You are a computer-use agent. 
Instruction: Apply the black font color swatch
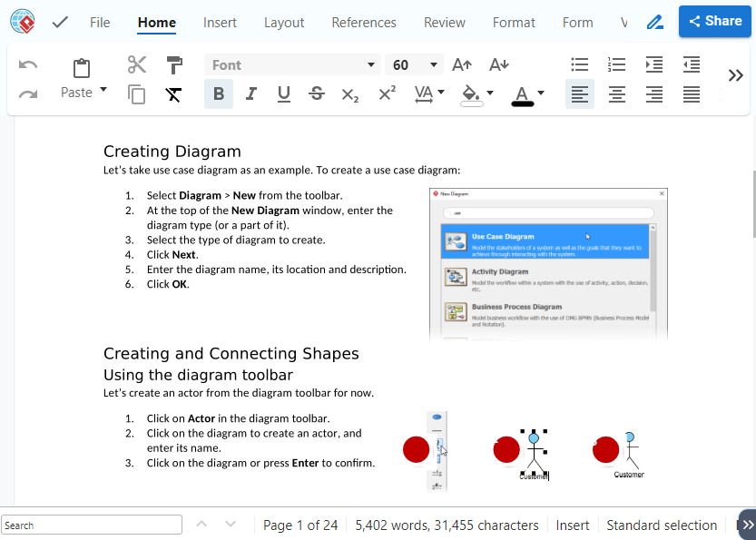pyautogui.click(x=522, y=93)
